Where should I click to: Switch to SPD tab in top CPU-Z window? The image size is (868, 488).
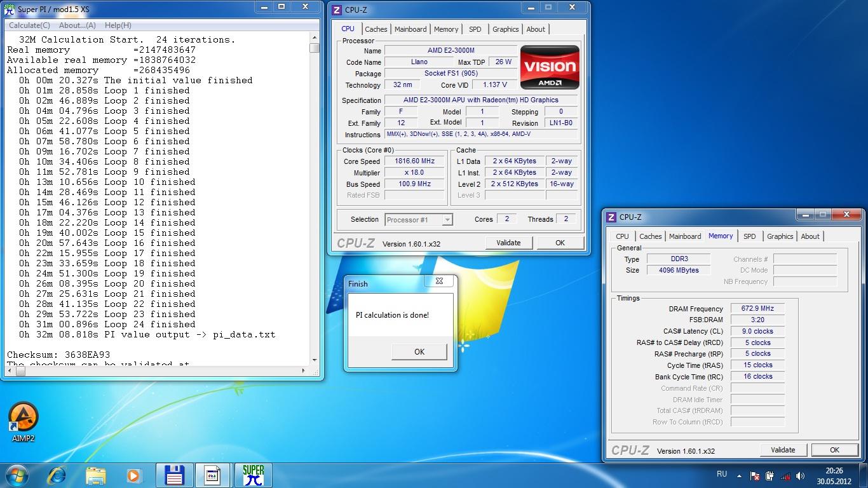pos(475,29)
